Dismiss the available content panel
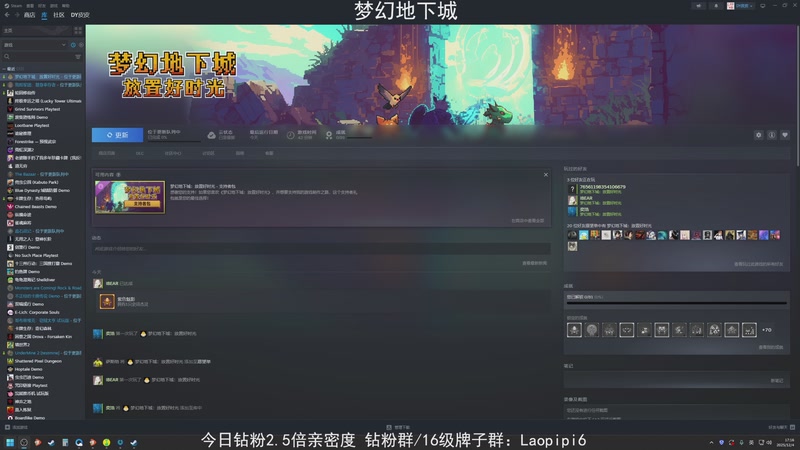800x450 pixels. [x=546, y=174]
